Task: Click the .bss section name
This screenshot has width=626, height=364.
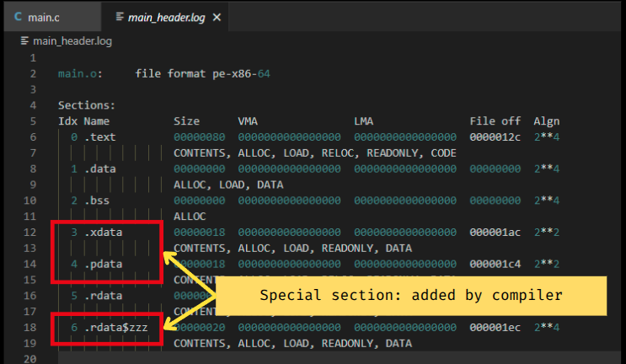Action: click(x=97, y=201)
